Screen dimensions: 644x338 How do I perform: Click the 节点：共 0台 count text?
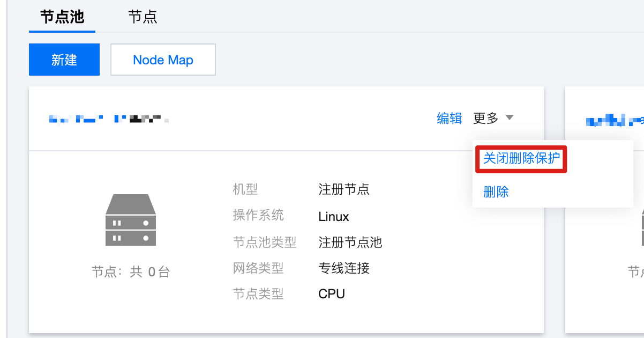click(130, 272)
